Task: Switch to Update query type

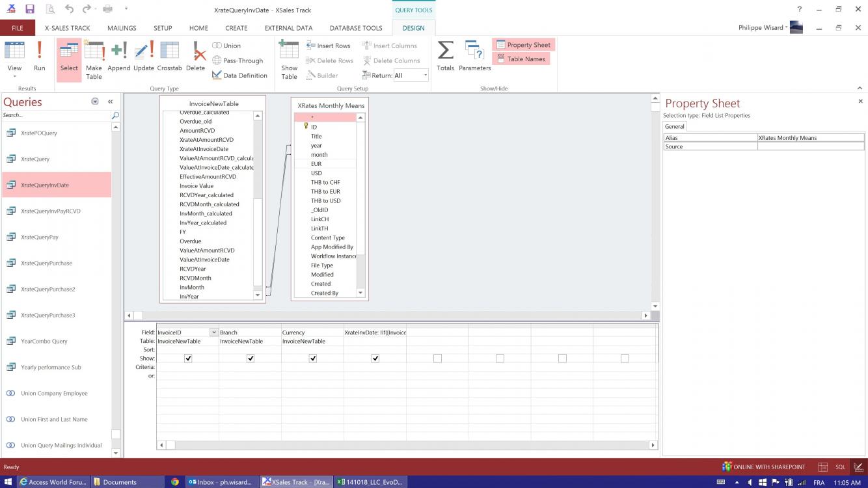Action: click(144, 57)
